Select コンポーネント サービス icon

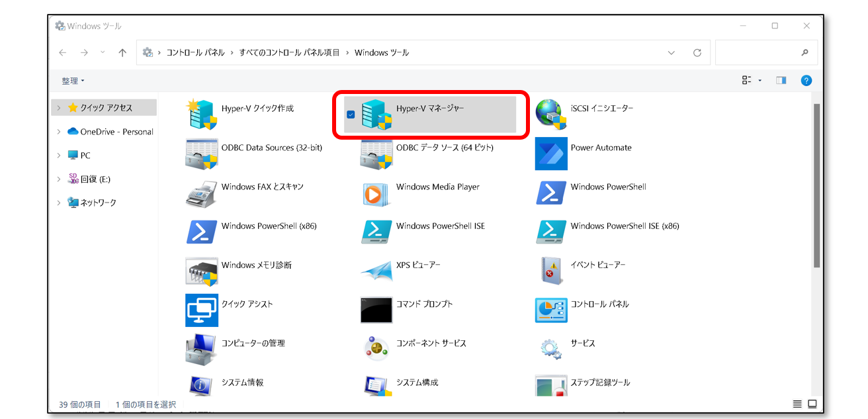point(376,349)
